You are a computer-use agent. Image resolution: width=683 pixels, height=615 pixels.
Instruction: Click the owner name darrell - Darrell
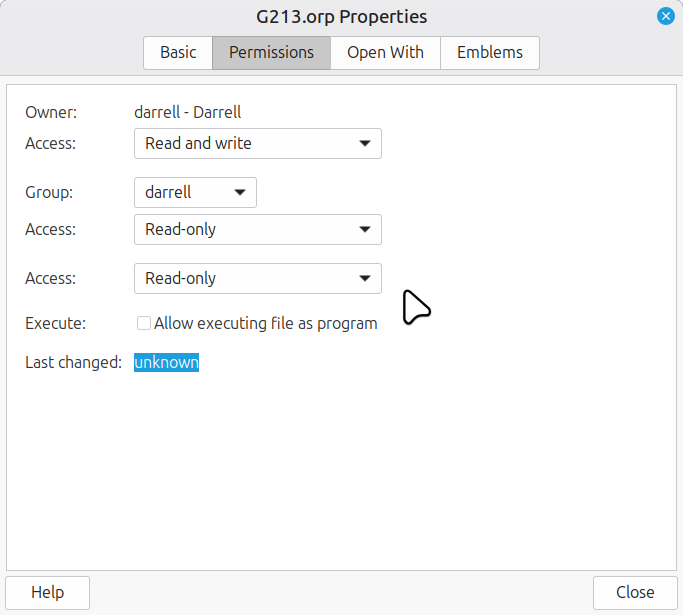coord(188,112)
